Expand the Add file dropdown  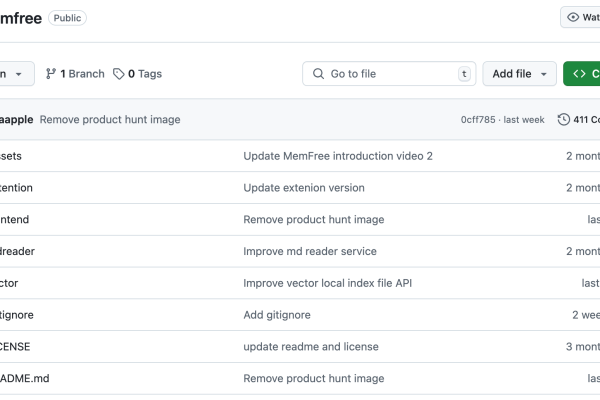click(519, 73)
